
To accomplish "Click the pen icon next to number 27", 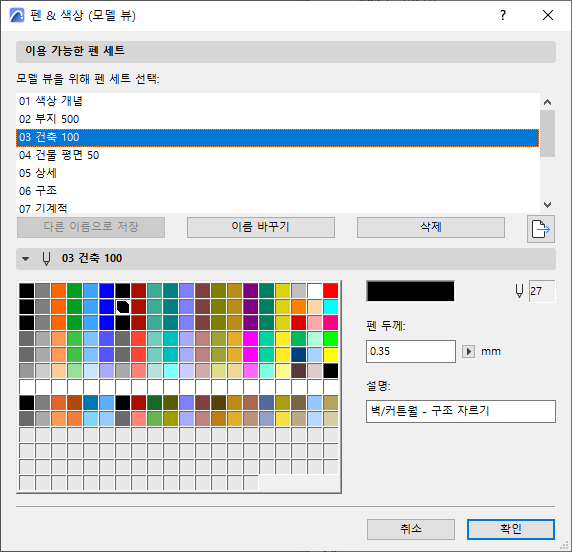I will (x=519, y=291).
